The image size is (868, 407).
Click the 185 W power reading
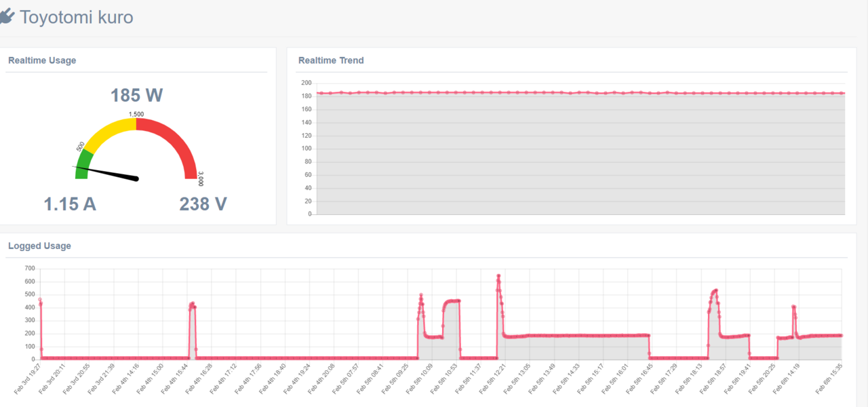137,95
